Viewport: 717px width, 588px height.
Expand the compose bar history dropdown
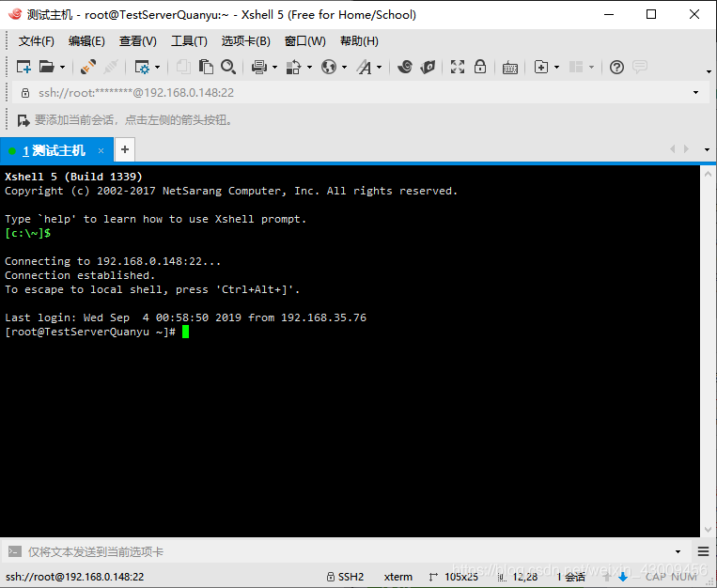tap(678, 552)
